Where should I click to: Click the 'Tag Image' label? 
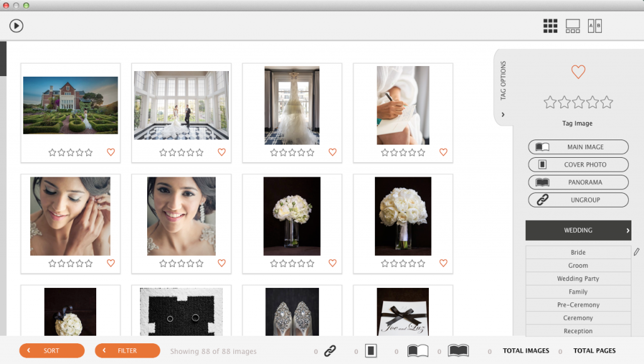(577, 123)
